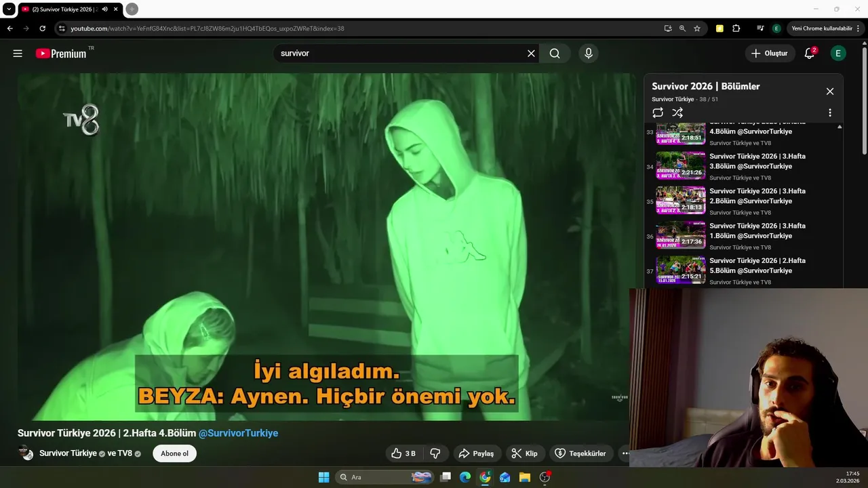Open Task View on taskbar
The height and width of the screenshot is (488, 868).
click(x=446, y=477)
